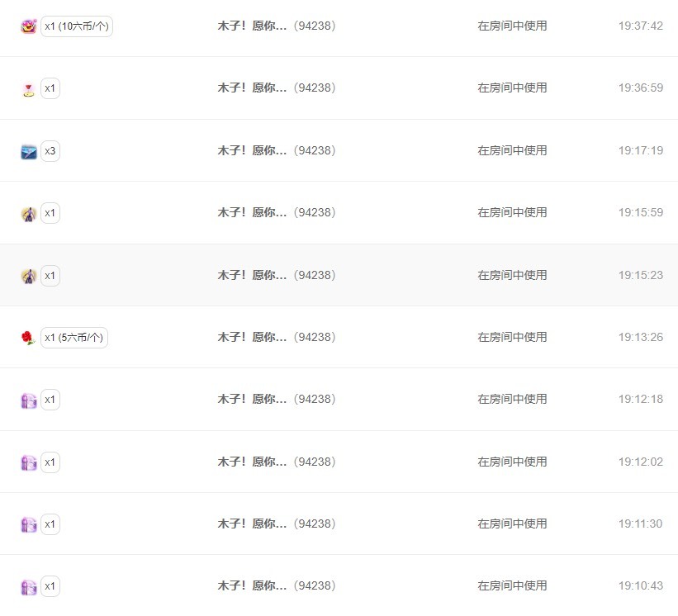Click the x1 badge in the 19:36:59 row
Screen dimensions: 678x616
tap(50, 88)
